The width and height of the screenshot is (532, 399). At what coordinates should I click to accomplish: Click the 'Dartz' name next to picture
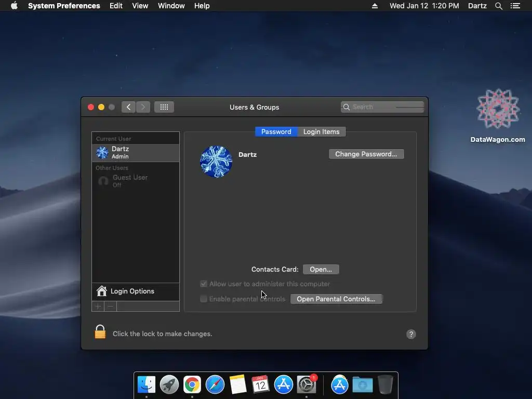pyautogui.click(x=248, y=155)
